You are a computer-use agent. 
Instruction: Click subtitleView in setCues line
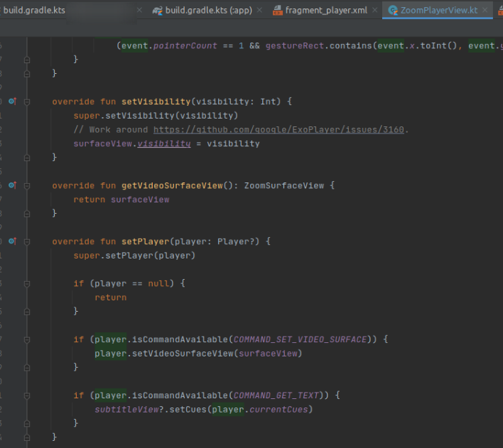pos(126,410)
